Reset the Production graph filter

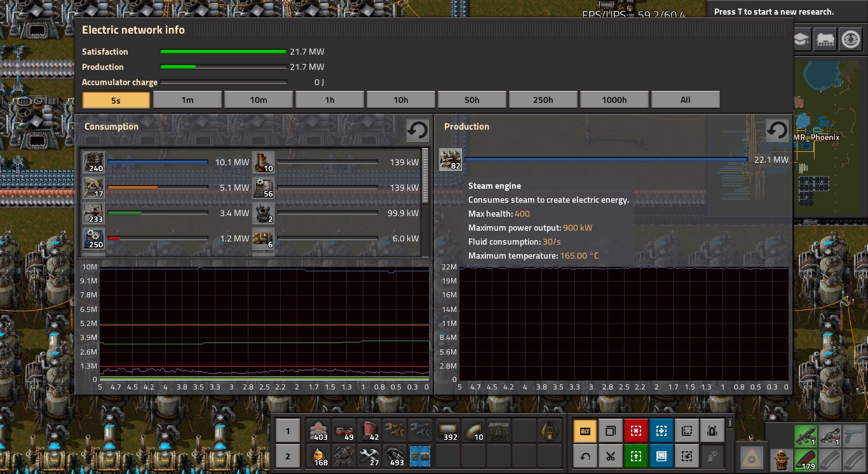pos(777,130)
